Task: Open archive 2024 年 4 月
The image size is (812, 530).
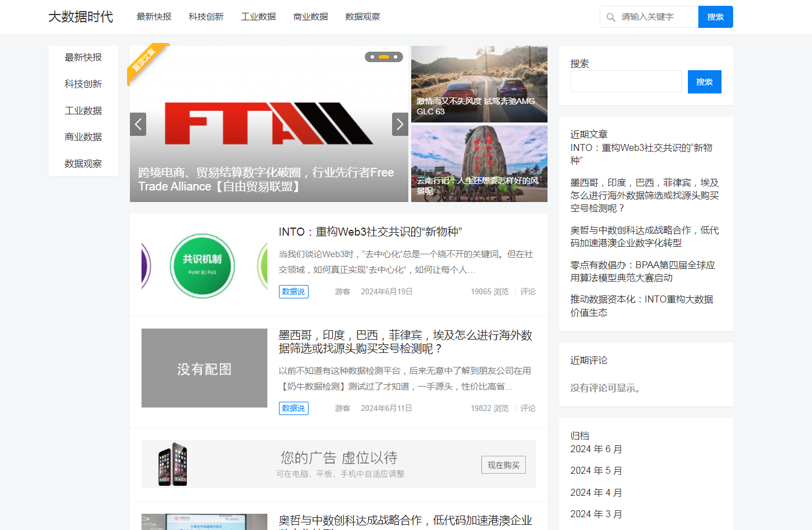Action: click(x=596, y=493)
